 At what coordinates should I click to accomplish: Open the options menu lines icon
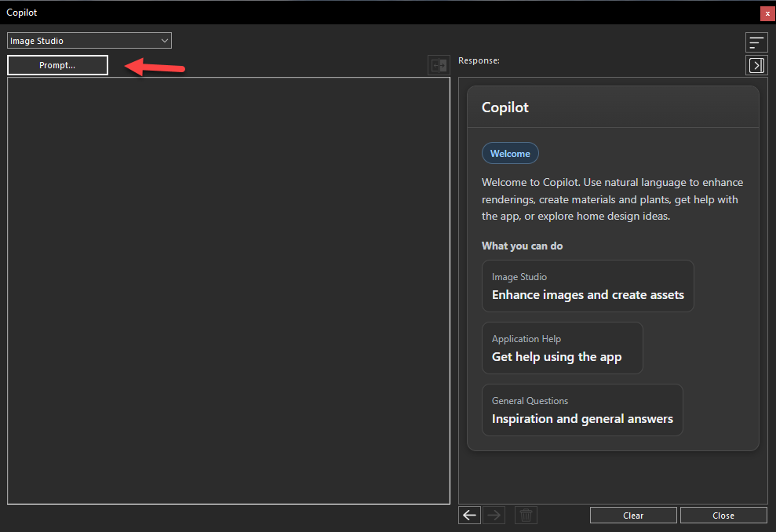pos(756,42)
